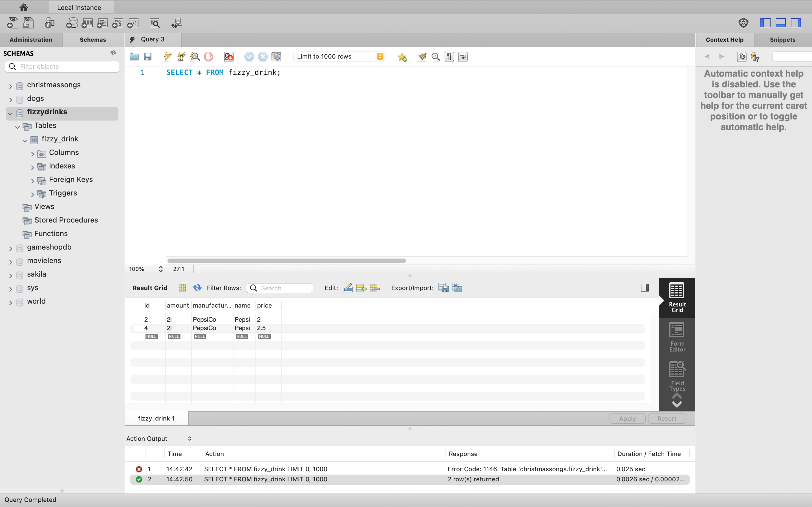Execute the query with the lightning bolt icon
This screenshot has width=812, height=507.
[x=168, y=57]
